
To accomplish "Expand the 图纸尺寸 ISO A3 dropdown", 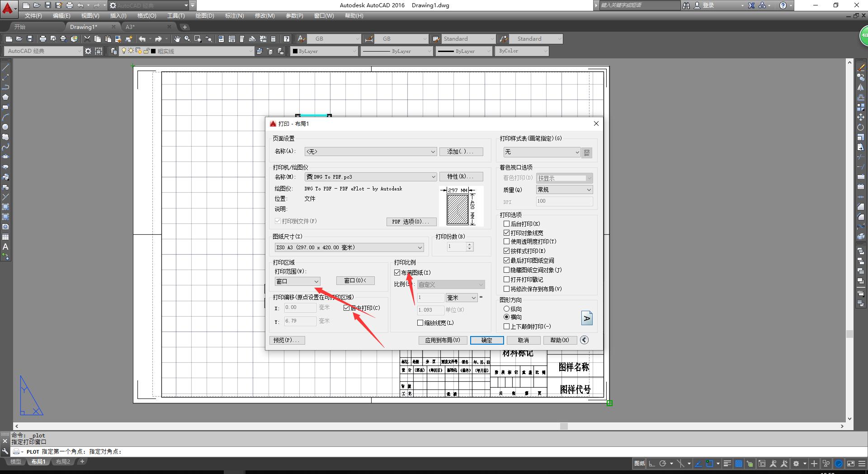I will point(349,247).
